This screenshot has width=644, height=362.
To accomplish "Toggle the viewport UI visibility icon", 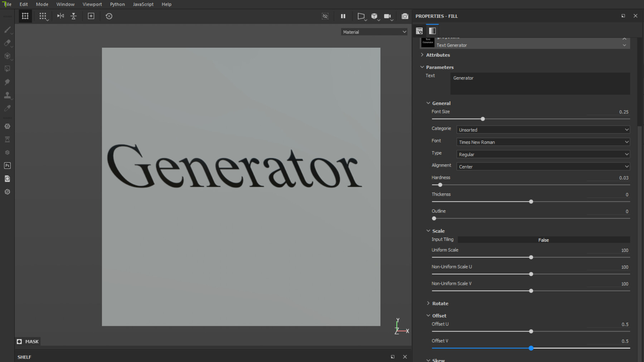I will coord(325,16).
